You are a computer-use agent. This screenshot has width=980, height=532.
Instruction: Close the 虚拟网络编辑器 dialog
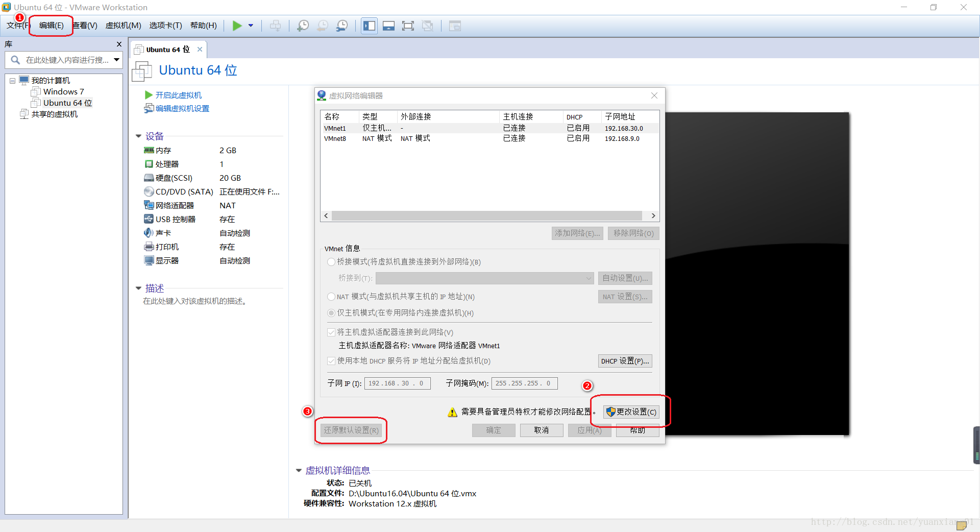coord(654,95)
